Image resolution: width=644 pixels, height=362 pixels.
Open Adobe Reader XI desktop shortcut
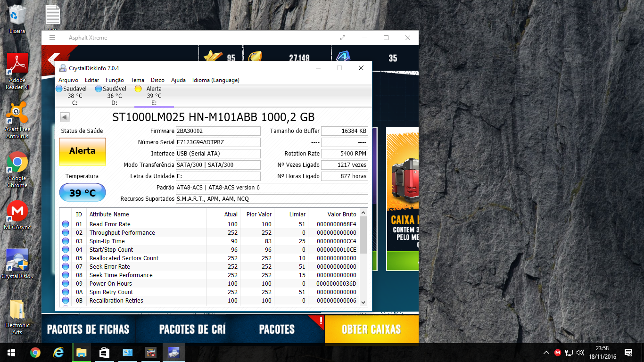(17, 72)
